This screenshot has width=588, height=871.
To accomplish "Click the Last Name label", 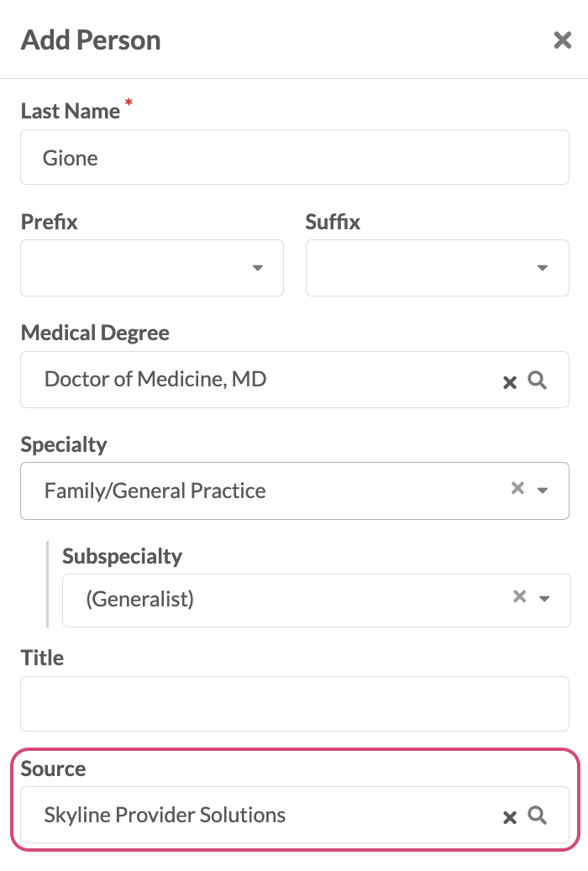I will (70, 111).
